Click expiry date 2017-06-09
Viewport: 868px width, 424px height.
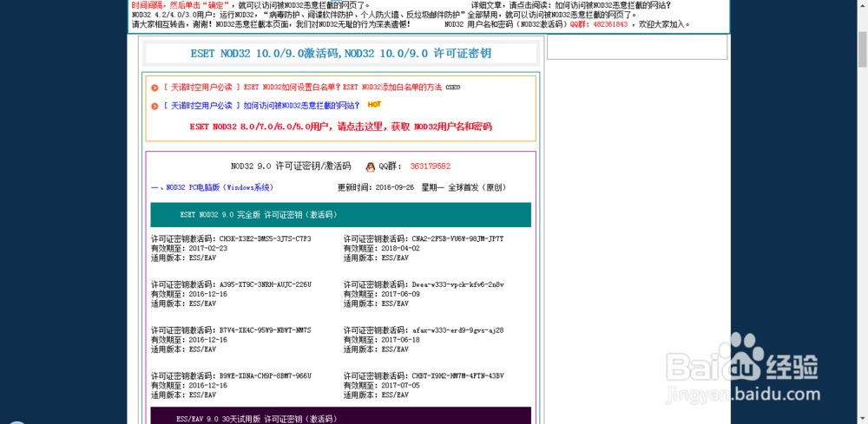(x=400, y=294)
